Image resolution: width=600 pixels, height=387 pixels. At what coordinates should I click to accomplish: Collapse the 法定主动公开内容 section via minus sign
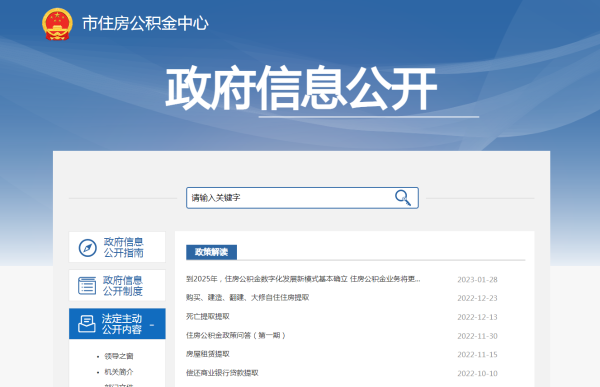point(152,325)
